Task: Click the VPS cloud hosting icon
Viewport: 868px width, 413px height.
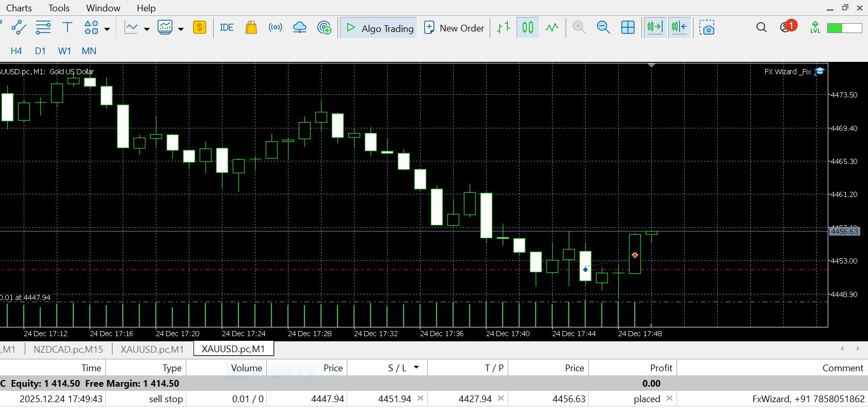Action: pos(299,28)
